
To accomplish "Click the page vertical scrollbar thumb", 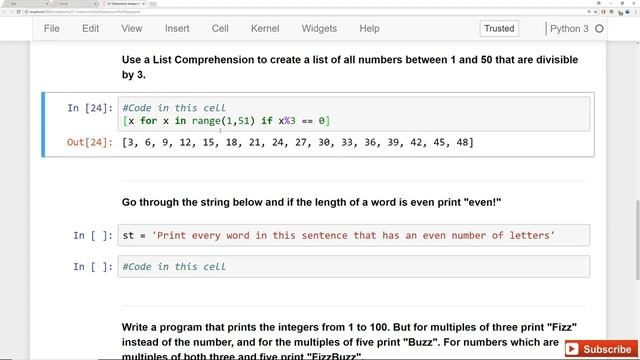I will (x=638, y=240).
